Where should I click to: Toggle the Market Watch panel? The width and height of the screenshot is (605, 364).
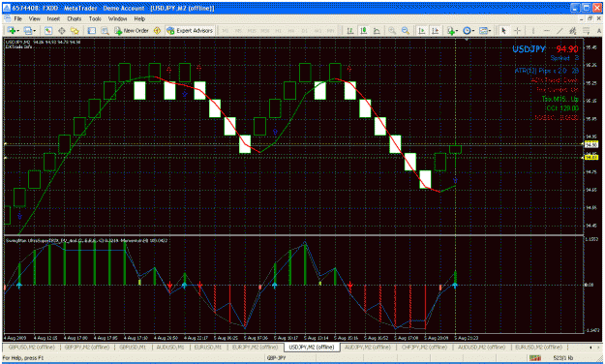coord(47,30)
